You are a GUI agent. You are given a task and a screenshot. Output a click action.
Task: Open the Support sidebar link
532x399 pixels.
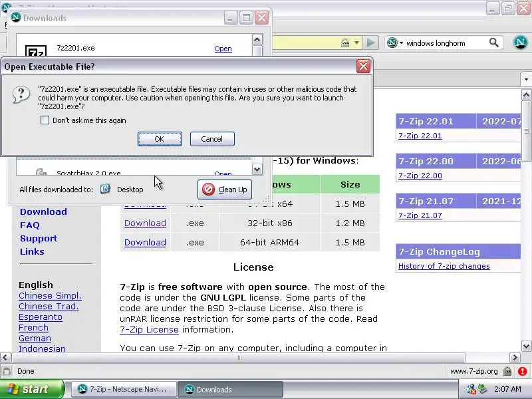pyautogui.click(x=39, y=239)
